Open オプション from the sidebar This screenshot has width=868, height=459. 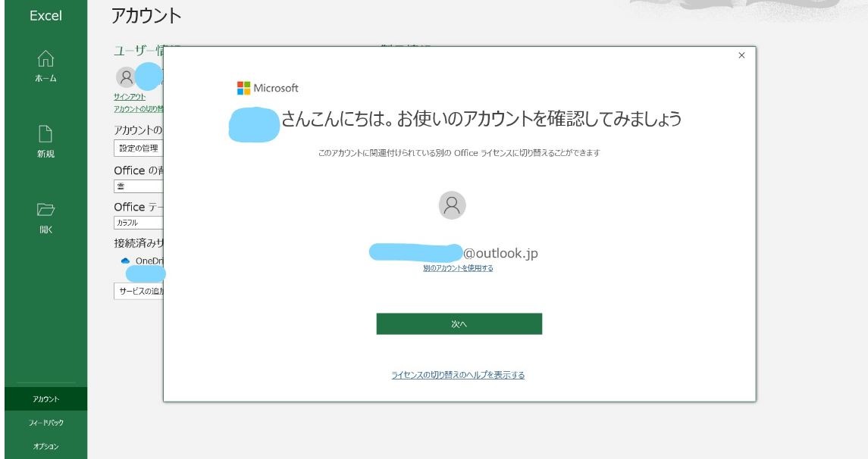[46, 446]
